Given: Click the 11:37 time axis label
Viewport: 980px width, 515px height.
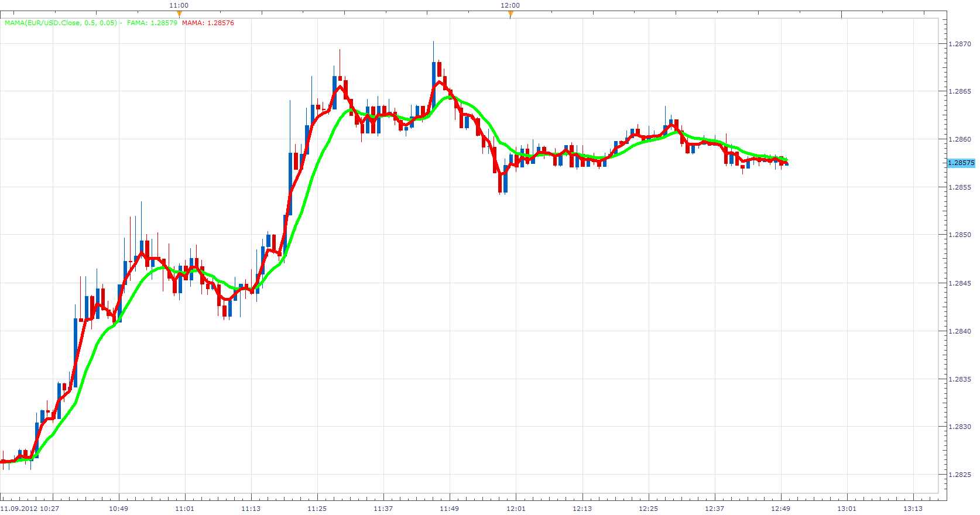Looking at the screenshot, I should (x=383, y=509).
